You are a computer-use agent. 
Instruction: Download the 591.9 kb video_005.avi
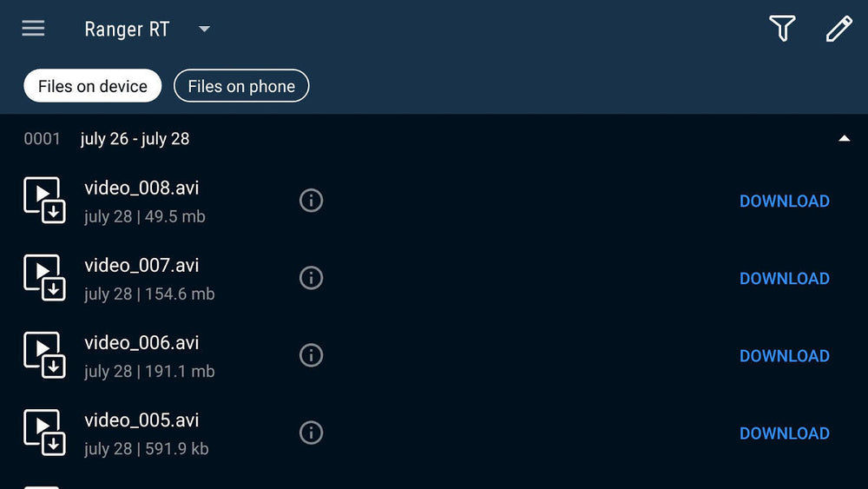tap(784, 433)
